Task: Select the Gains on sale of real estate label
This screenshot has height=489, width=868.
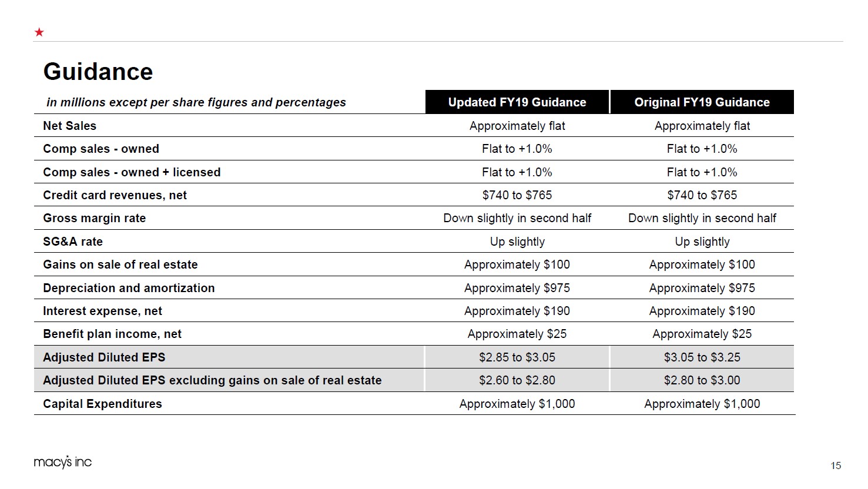Action: 120,264
